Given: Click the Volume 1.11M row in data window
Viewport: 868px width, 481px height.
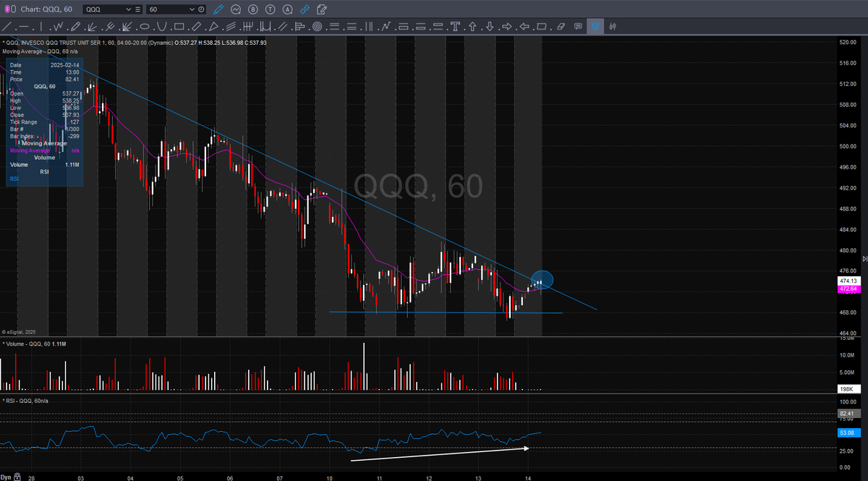Looking at the screenshot, I should 44,165.
